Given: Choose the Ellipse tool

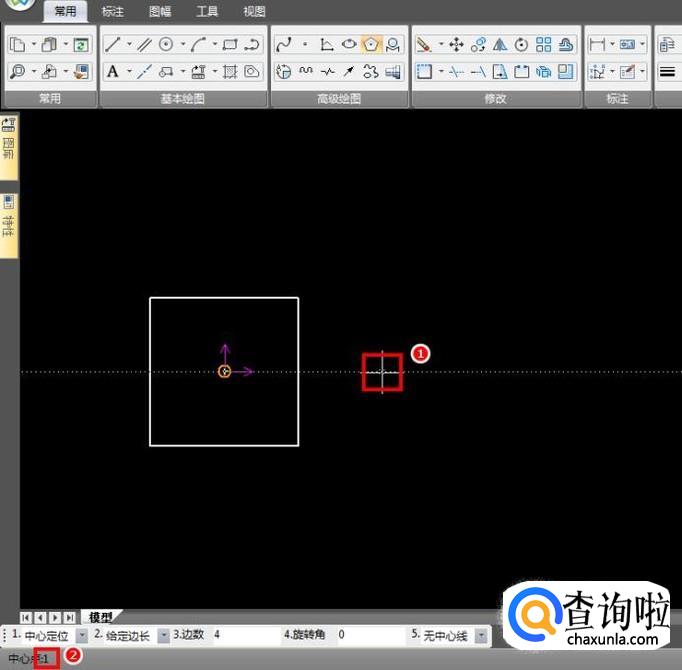Looking at the screenshot, I should click(349, 44).
